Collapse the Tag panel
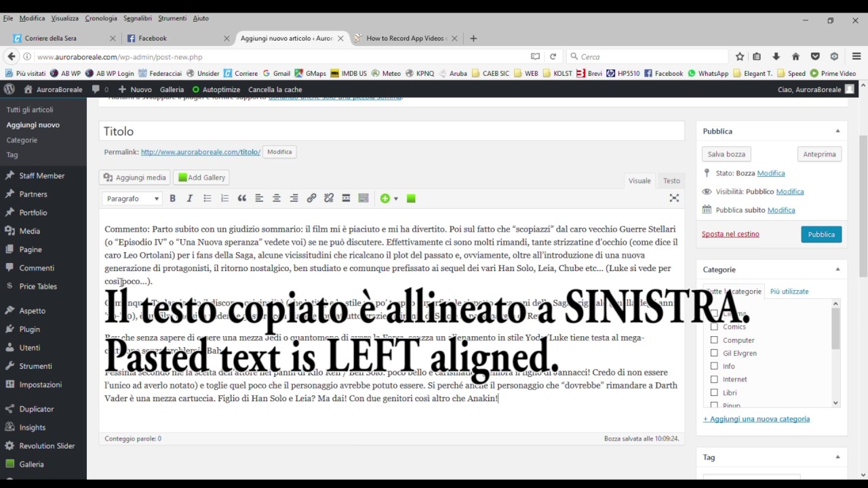 [x=837, y=457]
